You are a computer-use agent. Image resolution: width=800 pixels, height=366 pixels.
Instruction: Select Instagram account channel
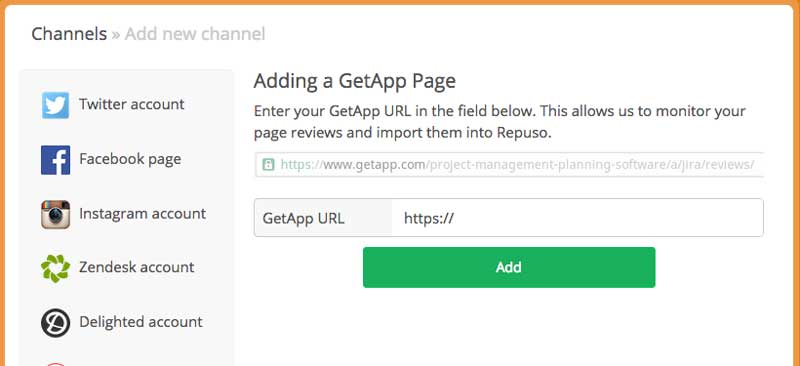[x=142, y=213]
